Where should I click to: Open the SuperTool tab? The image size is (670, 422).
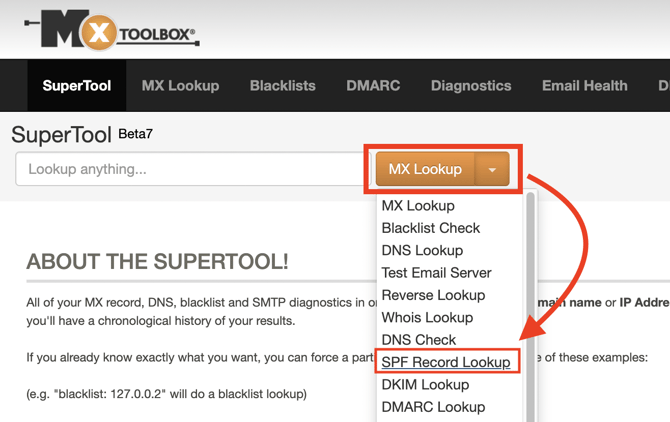point(77,86)
